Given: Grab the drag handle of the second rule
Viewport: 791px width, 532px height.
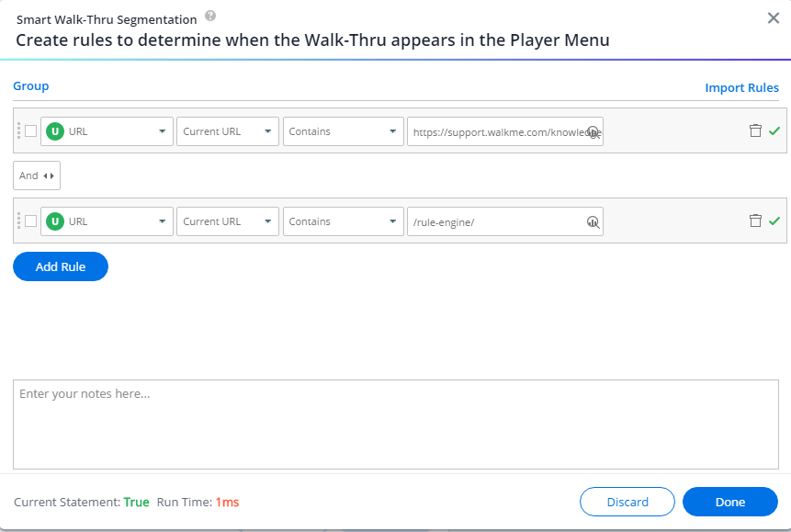Looking at the screenshot, I should coord(18,221).
